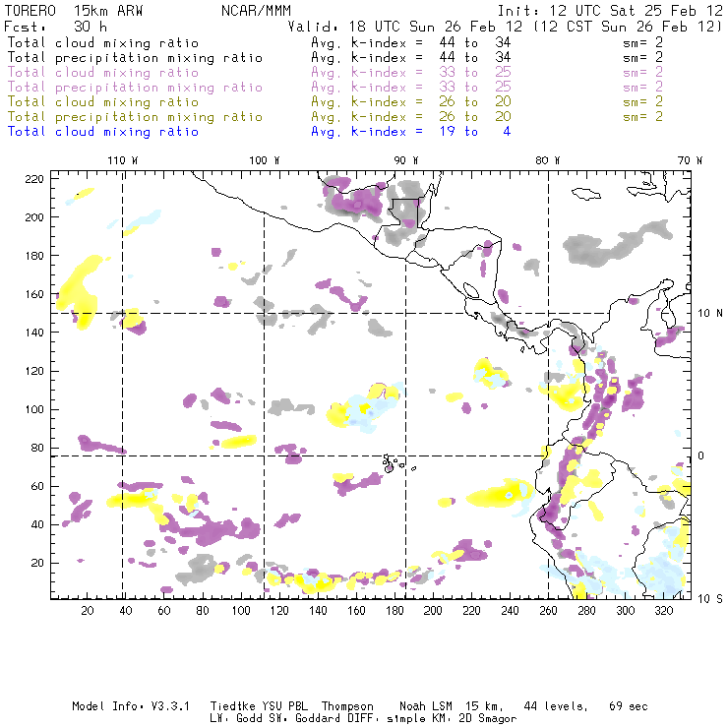Click the x-axis tick label '160'
Screen dimensions: 728x728
[x=356, y=610]
